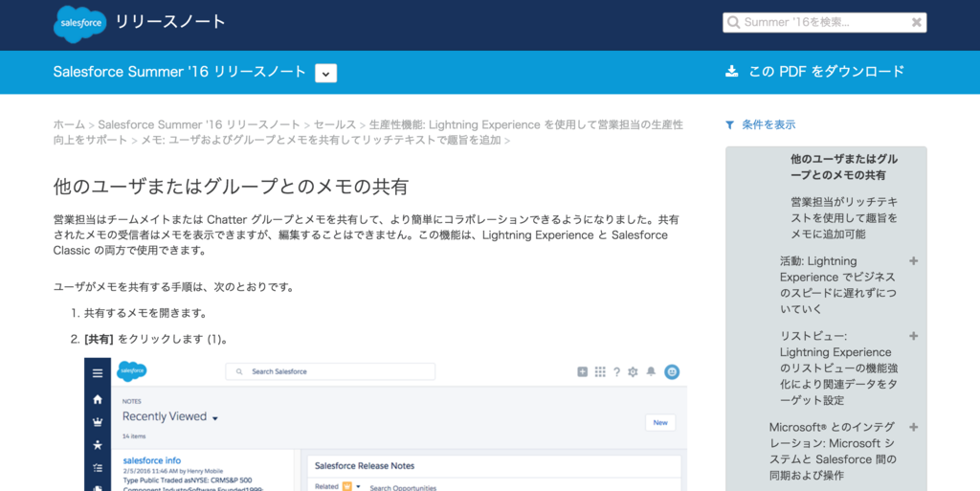This screenshot has width=980, height=491.
Task: Open Recently Viewed dropdown arrow in screenshot
Action: tap(215, 418)
